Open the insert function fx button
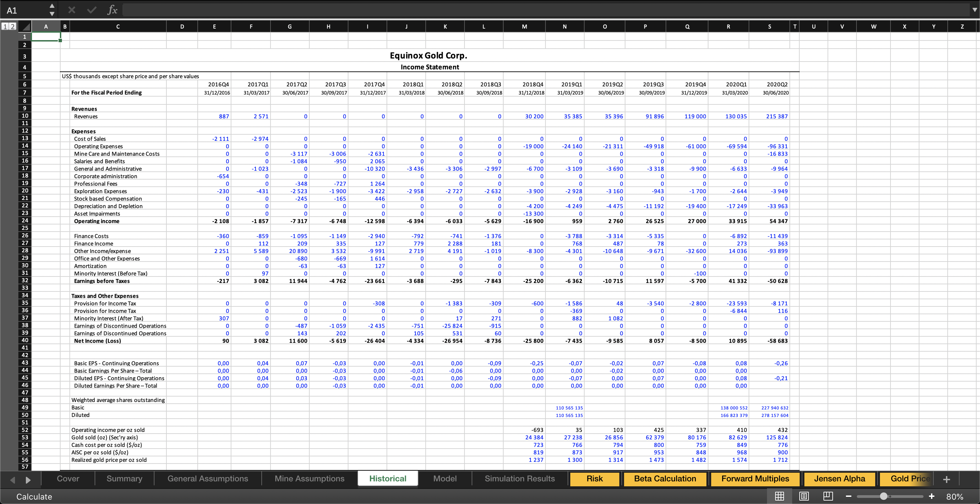The image size is (980, 504). (112, 10)
